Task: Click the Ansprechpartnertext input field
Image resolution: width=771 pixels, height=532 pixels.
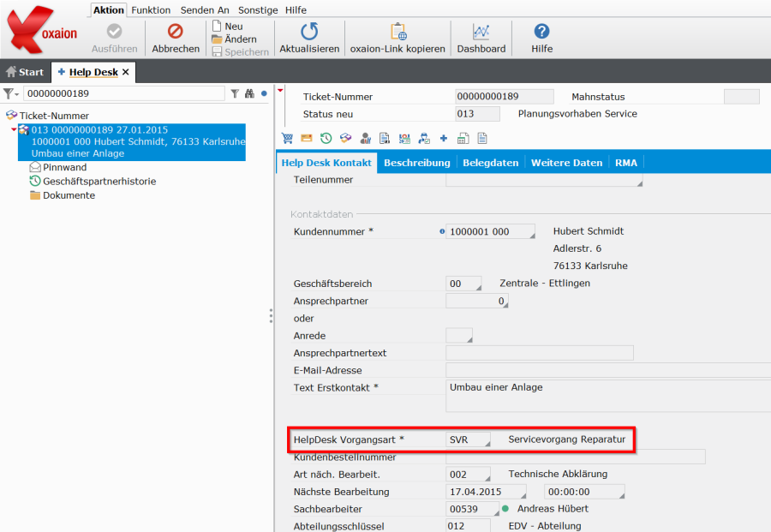Action: point(540,353)
